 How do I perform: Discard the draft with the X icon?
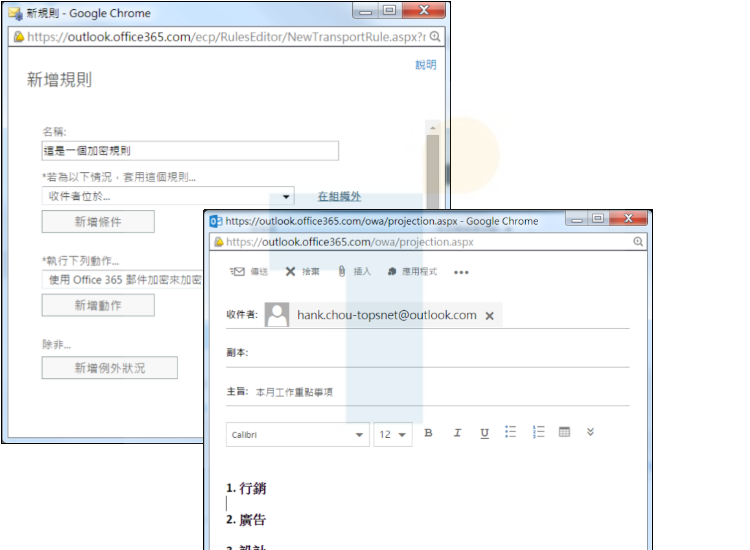[290, 272]
